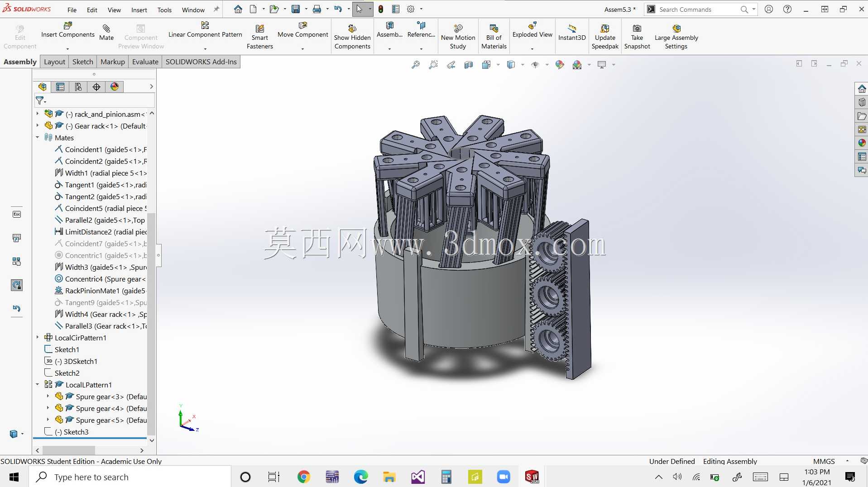The height and width of the screenshot is (487, 868).
Task: Expand the Insert Components dropdown arrow
Action: [x=67, y=49]
